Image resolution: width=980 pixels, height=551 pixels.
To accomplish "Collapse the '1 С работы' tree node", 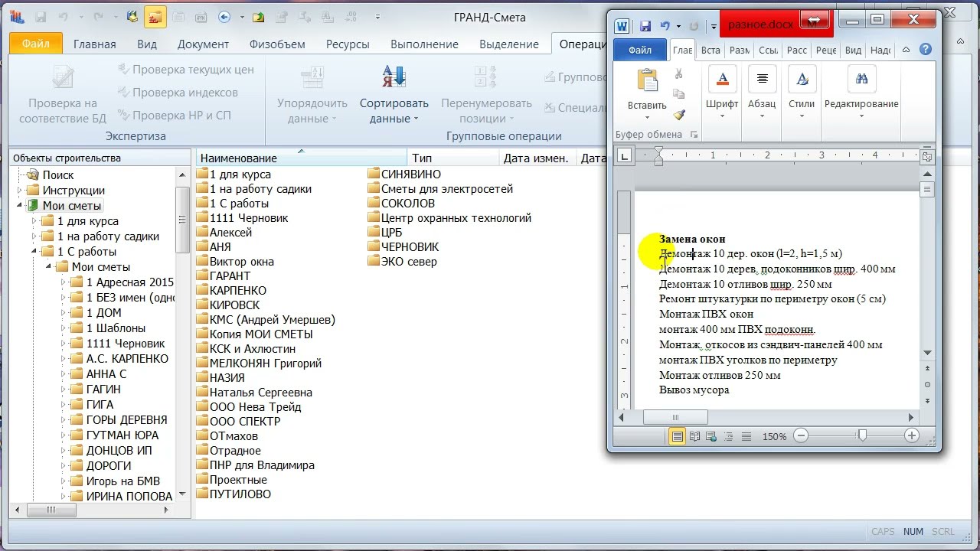I will 34,252.
